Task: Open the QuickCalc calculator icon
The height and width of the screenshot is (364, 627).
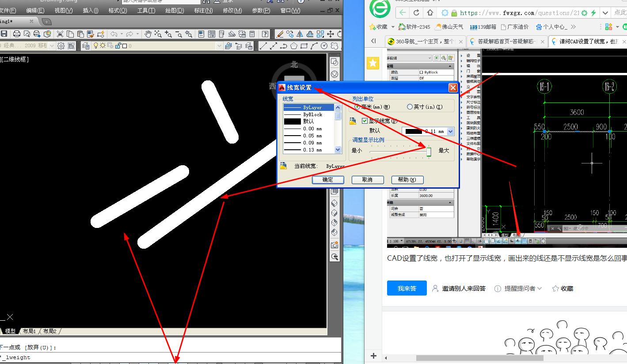Action: 252,34
